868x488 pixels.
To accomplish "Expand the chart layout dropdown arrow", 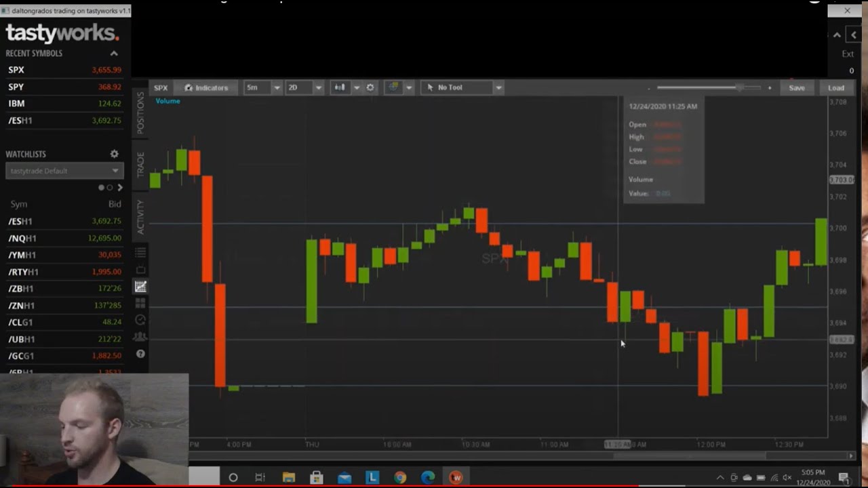I will 408,87.
